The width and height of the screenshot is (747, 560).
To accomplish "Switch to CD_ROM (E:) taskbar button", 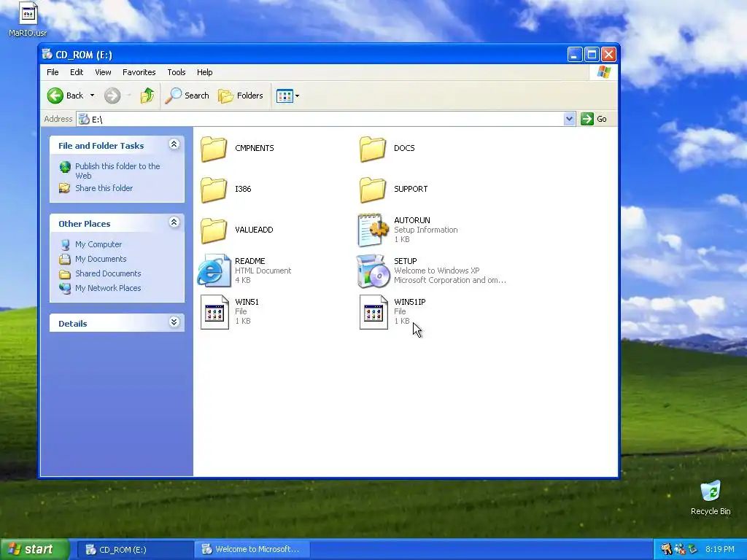I will (x=135, y=550).
